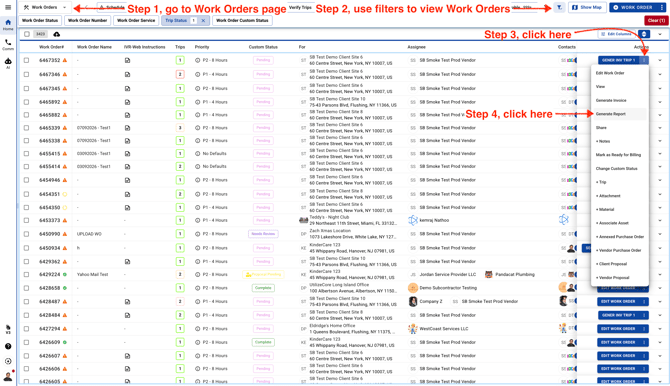Select checkbox for work order 6465882
The height and width of the screenshot is (386, 670).
pyautogui.click(x=26, y=115)
